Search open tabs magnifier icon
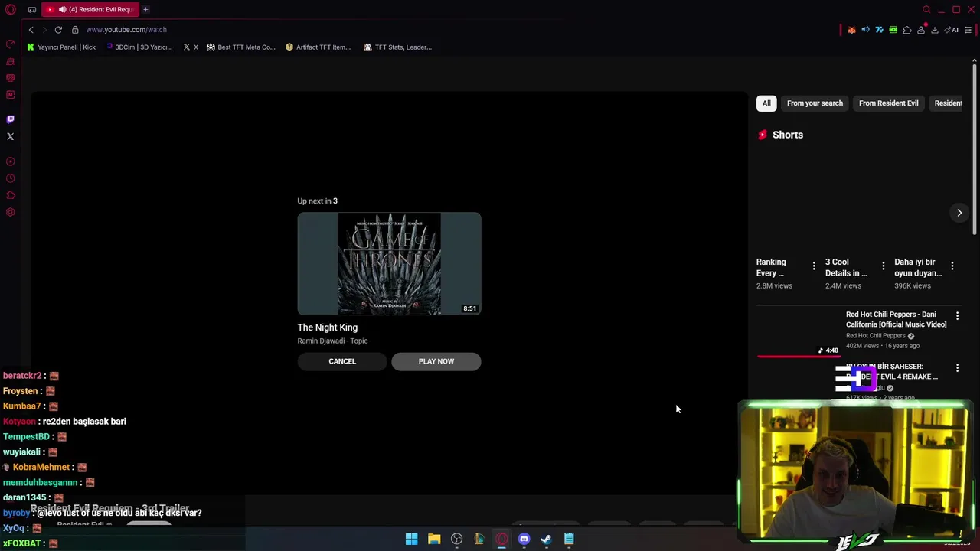 tap(926, 9)
